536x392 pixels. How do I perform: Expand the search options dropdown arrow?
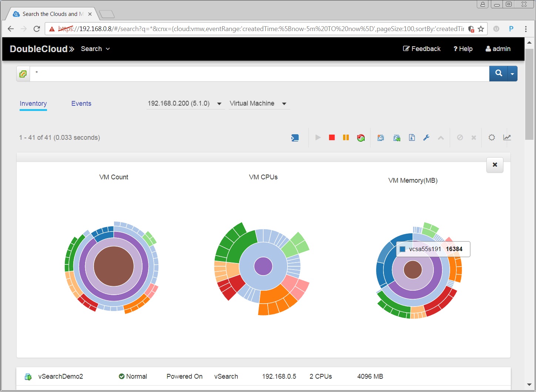pyautogui.click(x=512, y=74)
